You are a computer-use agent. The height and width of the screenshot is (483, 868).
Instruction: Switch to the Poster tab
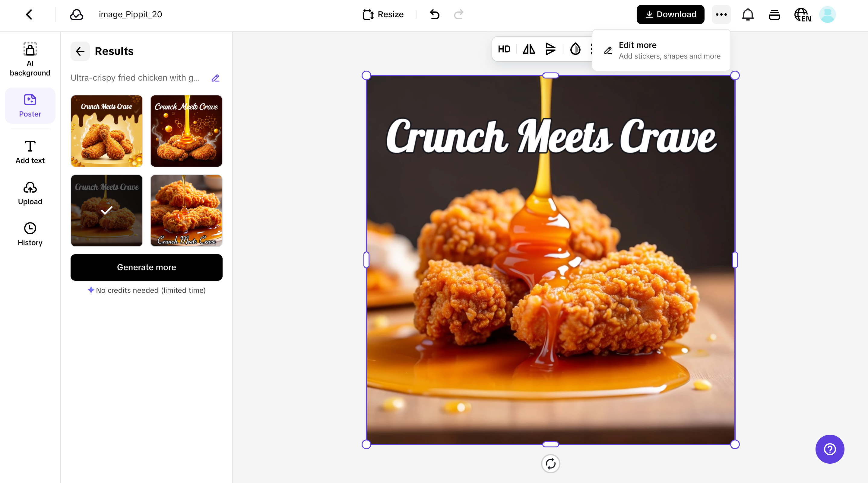[30, 106]
